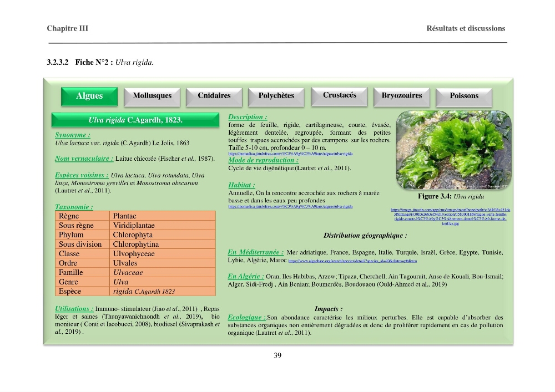Screen dimensions: 555x392
Task: Open the image source link under Figure 3.4
Action: coord(450,216)
